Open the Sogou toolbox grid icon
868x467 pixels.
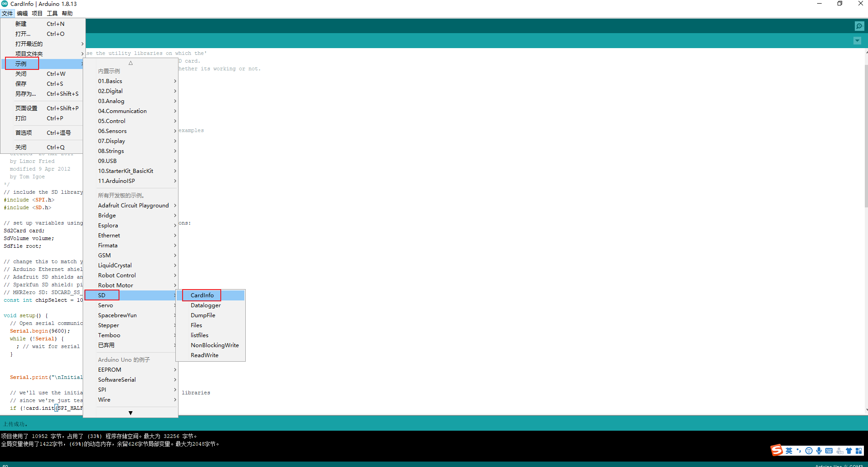[x=859, y=451]
